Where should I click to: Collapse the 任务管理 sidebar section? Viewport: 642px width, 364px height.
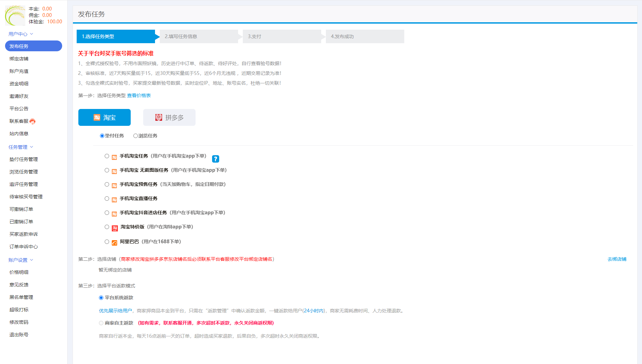[x=21, y=147]
